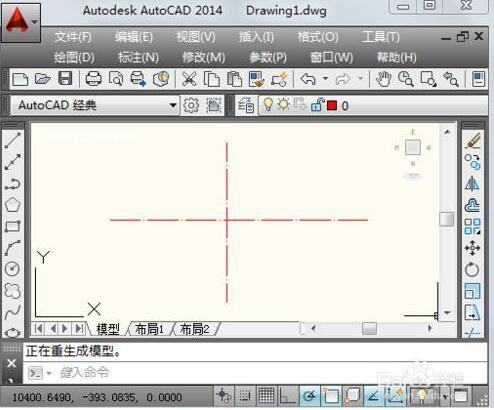This screenshot has width=494, height=410.
Task: Select the Arc tool
Action: pyautogui.click(x=13, y=248)
